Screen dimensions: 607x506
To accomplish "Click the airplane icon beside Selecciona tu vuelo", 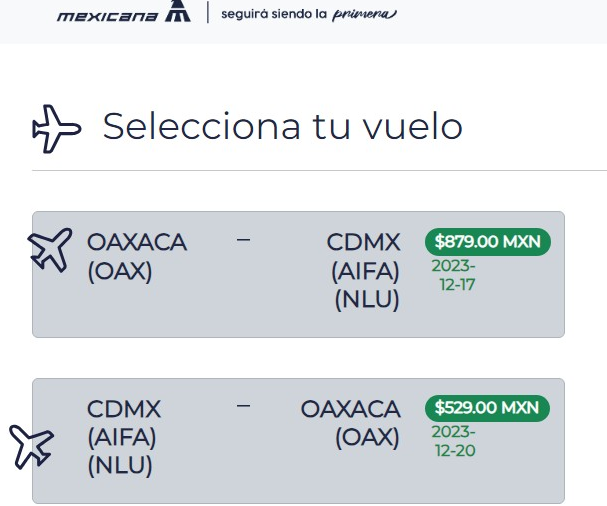I will pyautogui.click(x=56, y=128).
